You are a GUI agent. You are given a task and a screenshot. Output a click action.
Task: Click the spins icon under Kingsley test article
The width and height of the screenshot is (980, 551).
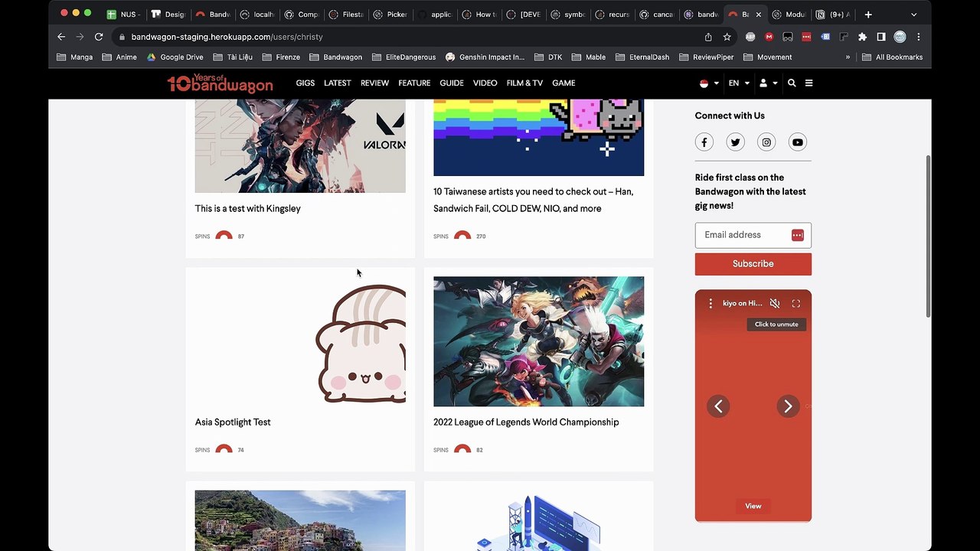[x=224, y=236]
